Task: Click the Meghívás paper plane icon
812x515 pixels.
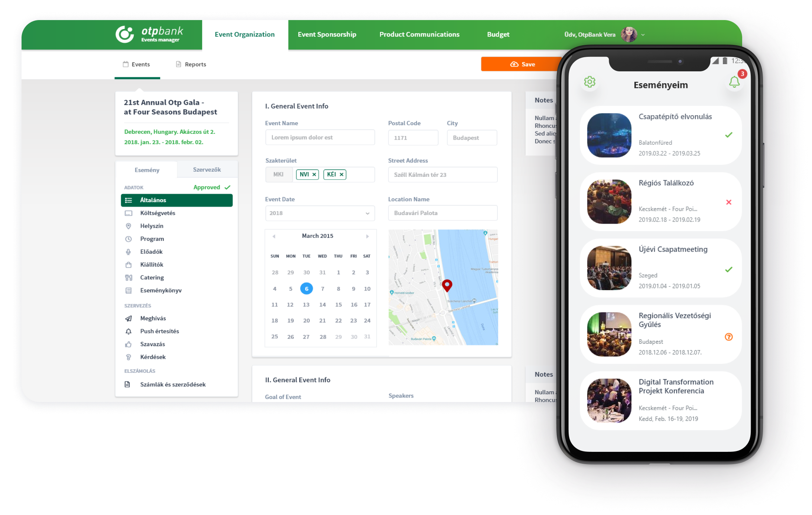Action: click(x=129, y=318)
